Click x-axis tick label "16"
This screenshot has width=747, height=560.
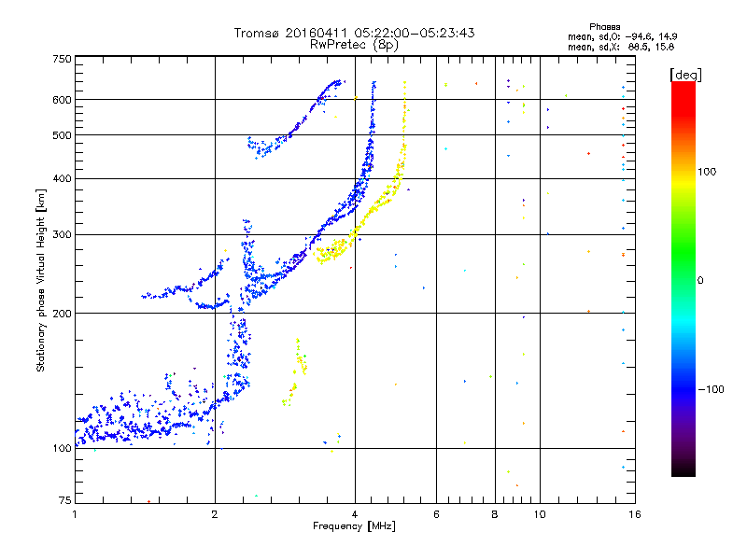pyautogui.click(x=635, y=514)
